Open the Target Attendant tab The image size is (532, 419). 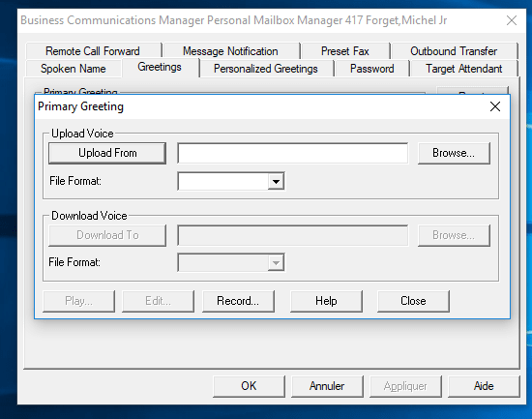463,69
